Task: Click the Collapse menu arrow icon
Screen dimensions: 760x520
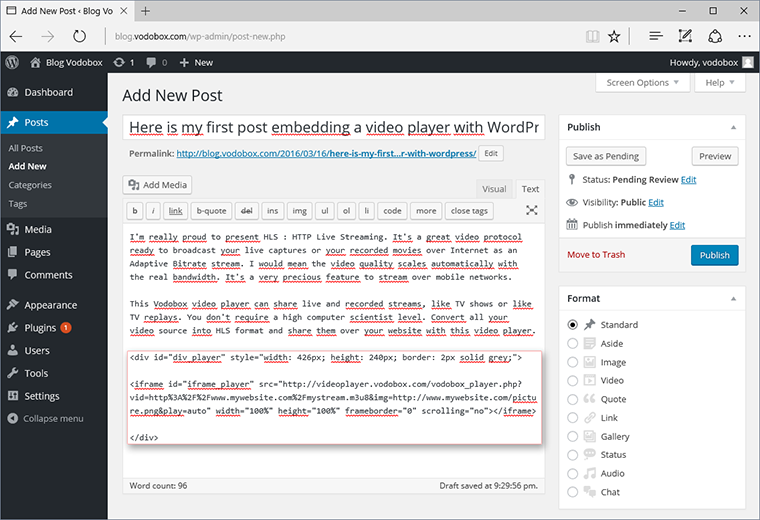Action: point(13,418)
